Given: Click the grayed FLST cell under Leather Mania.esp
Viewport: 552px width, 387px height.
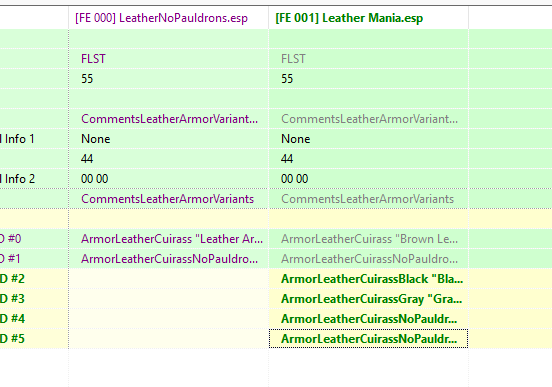Looking at the screenshot, I should (x=368, y=58).
